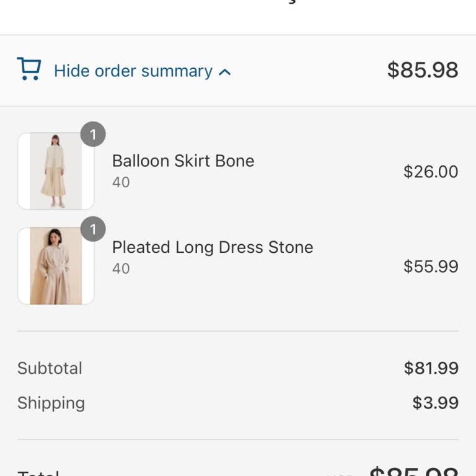Open the Pleated Long Dress Stone thumbnail
Image resolution: width=476 pixels, height=476 pixels.
(56, 266)
